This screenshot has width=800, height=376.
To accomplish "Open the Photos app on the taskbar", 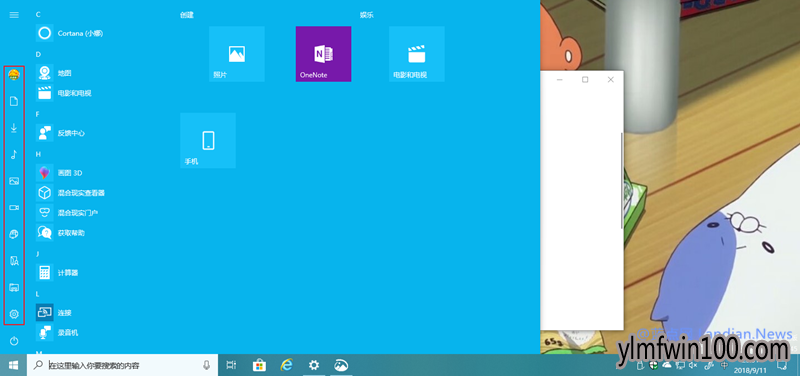I will pyautogui.click(x=341, y=365).
